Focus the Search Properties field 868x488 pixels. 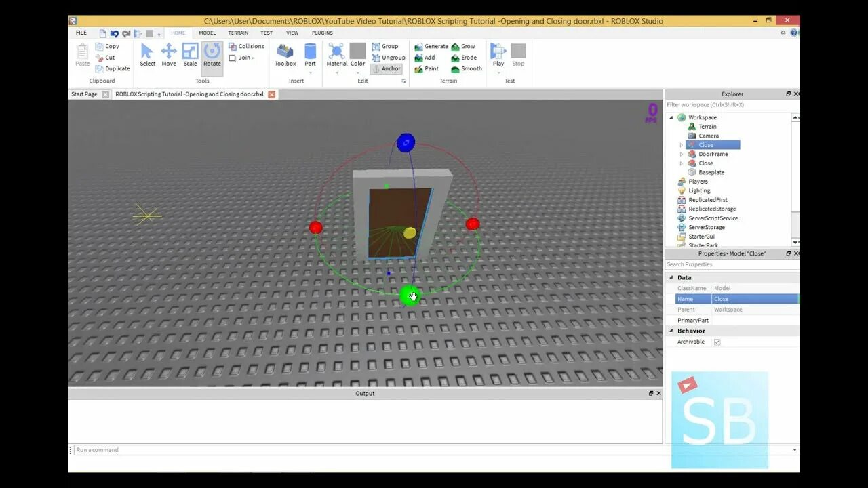[732, 264]
